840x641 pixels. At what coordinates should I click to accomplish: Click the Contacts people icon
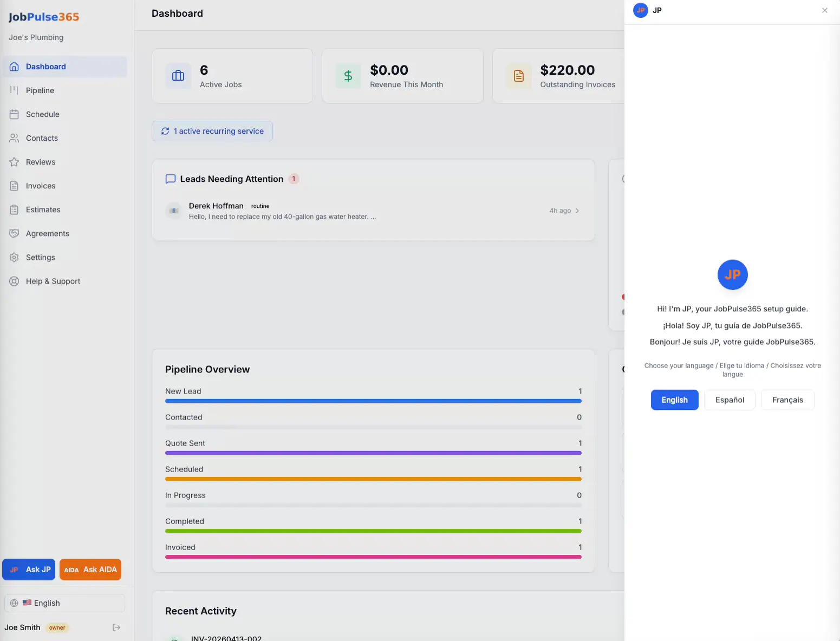click(15, 138)
